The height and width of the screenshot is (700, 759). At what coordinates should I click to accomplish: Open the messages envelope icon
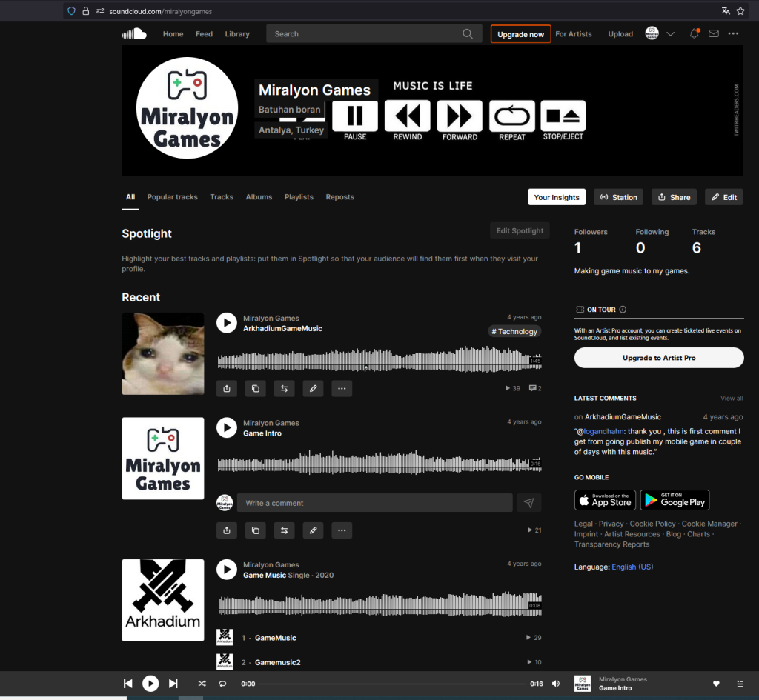[x=714, y=34]
